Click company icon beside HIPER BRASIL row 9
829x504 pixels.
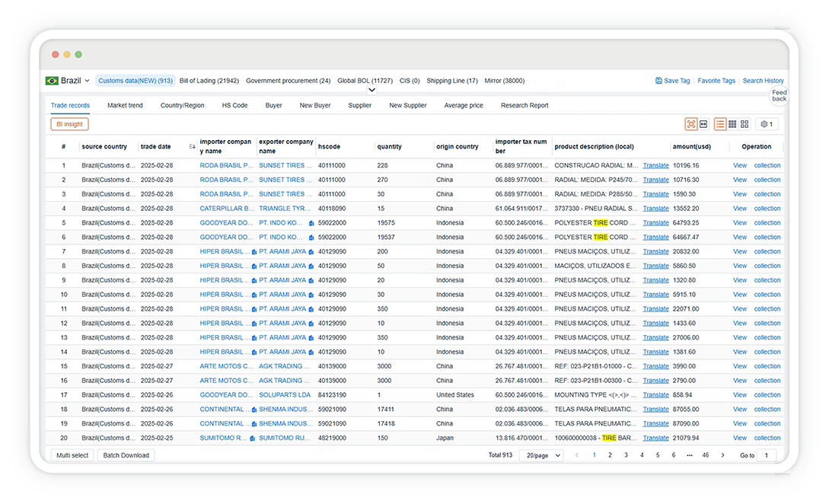pos(253,280)
